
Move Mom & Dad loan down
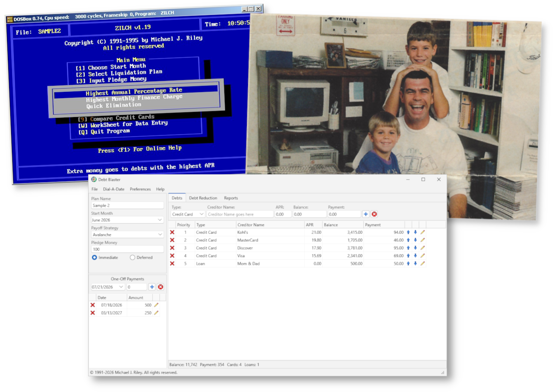415,264
